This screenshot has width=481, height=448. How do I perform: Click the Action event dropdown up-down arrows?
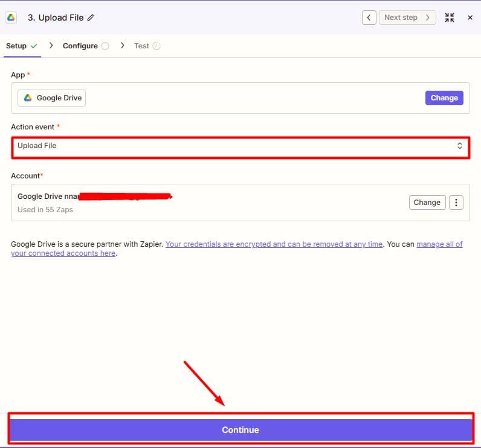pyautogui.click(x=459, y=146)
